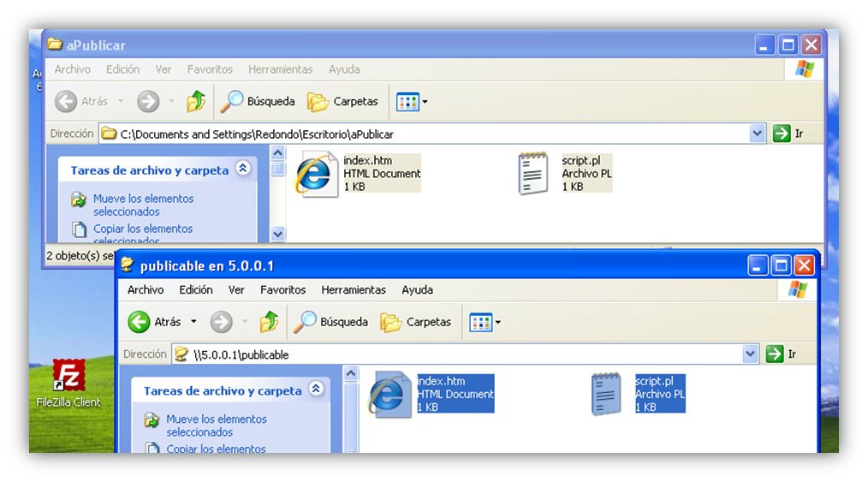The height and width of the screenshot is (482, 868).
Task: Click scrollbar up arrow in publicable task pane
Action: [x=351, y=374]
